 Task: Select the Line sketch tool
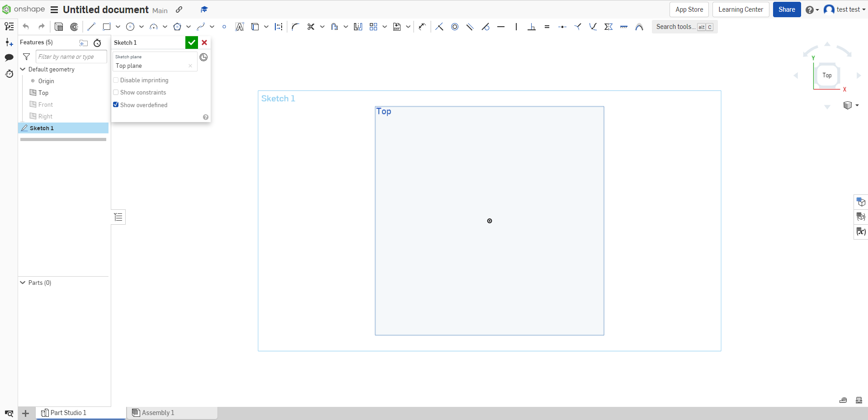91,27
